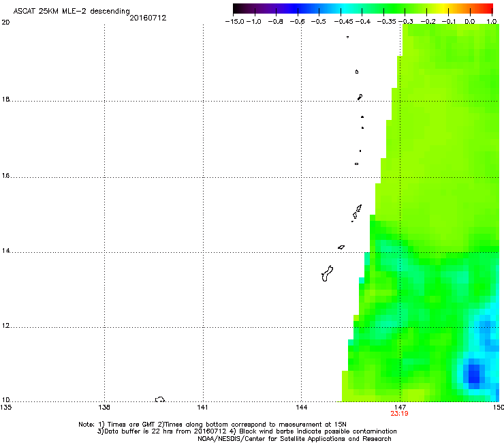Click the note line starting "Note: 1) Times are GMT"
The height and width of the screenshot is (443, 504).
click(212, 425)
